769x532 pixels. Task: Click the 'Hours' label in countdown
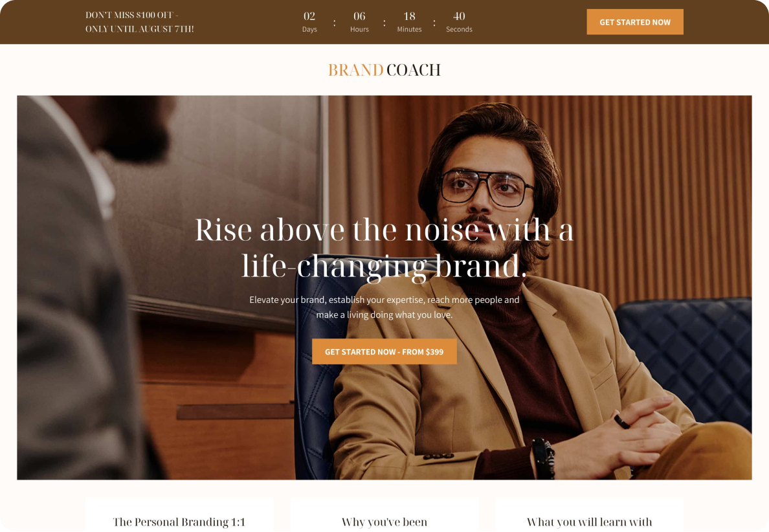pyautogui.click(x=359, y=29)
